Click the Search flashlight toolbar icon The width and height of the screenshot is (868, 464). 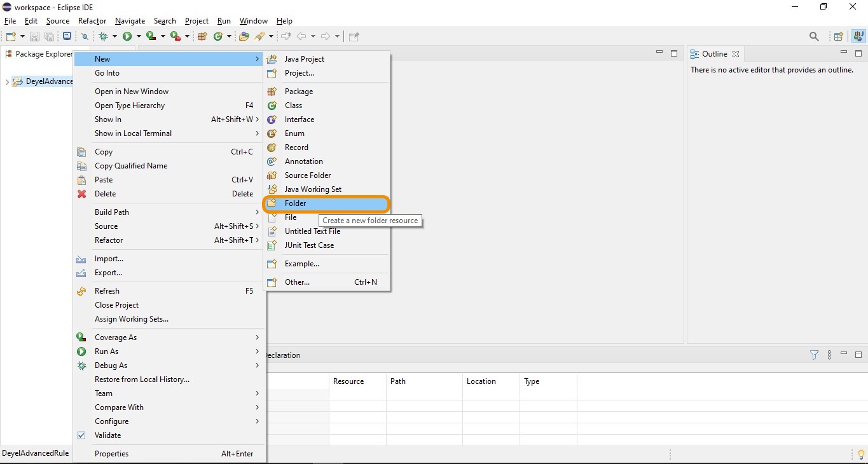pyautogui.click(x=259, y=36)
